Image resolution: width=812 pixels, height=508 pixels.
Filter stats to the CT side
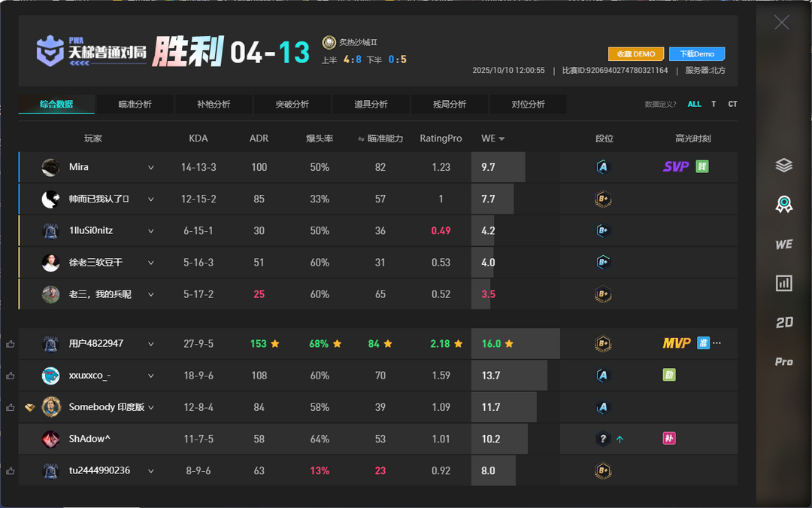click(x=732, y=105)
